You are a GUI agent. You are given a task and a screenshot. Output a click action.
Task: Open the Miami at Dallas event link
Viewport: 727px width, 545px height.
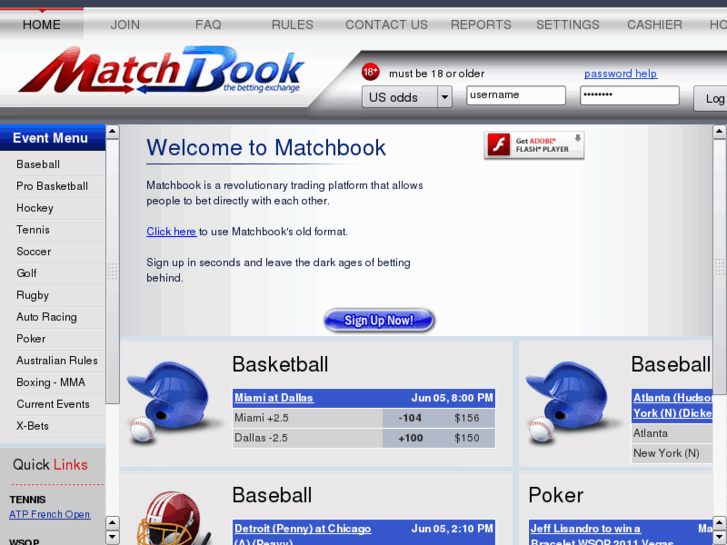(274, 398)
